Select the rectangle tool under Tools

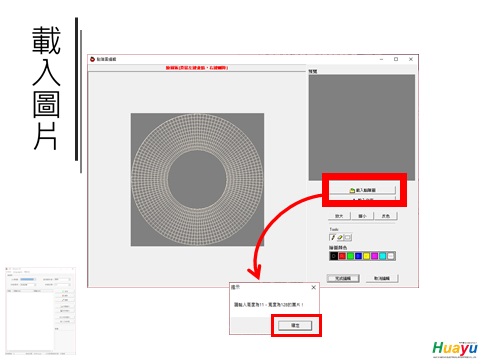[x=348, y=237]
